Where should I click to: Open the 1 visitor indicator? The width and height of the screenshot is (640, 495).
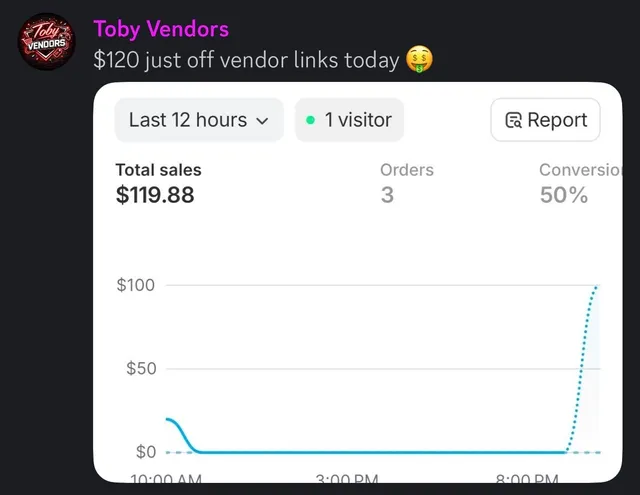pos(349,120)
